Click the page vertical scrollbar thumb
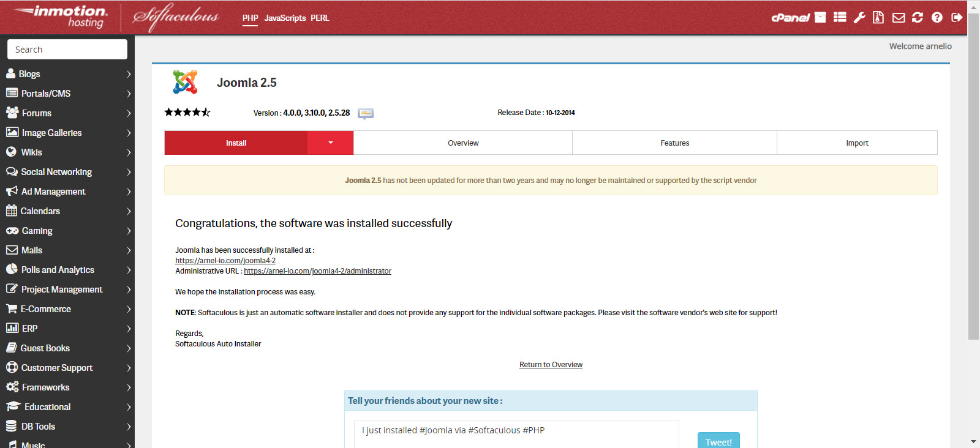 point(973,176)
